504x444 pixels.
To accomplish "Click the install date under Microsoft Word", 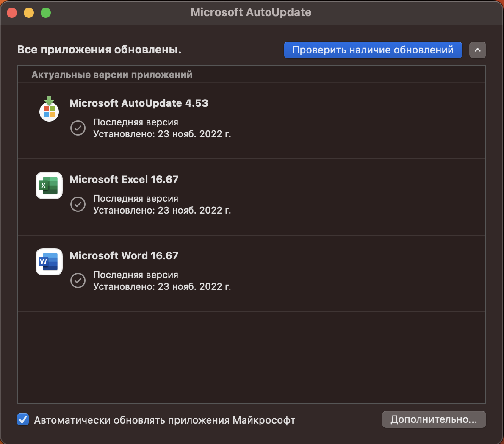I will tap(162, 286).
